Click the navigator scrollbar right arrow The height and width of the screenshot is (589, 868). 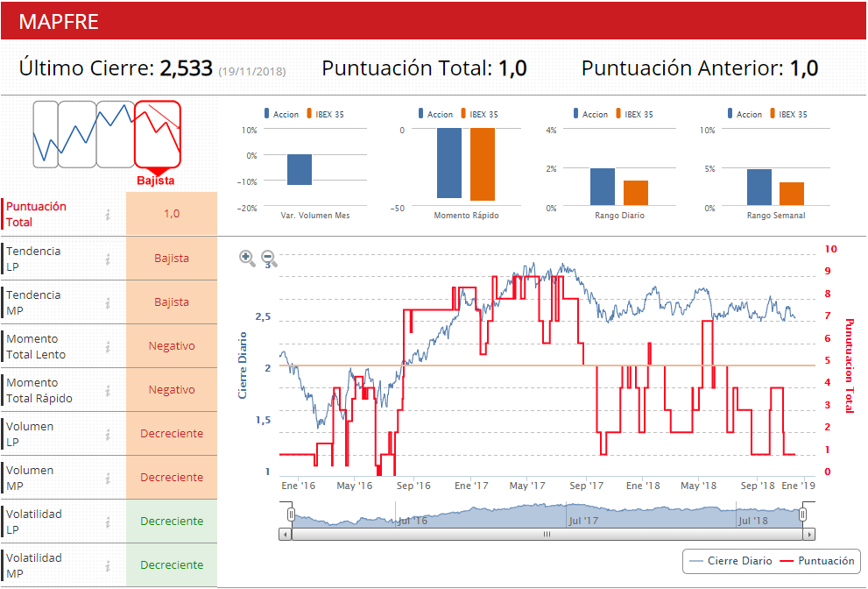(809, 535)
